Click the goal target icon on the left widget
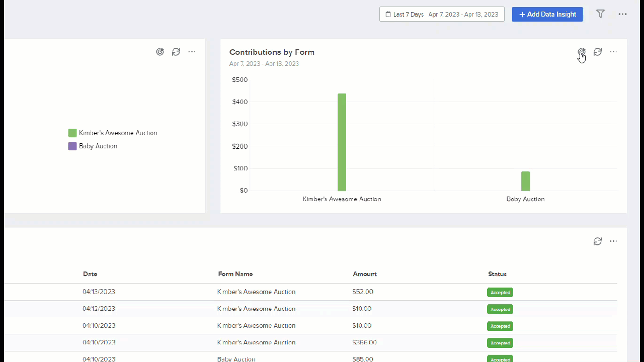This screenshot has height=362, width=644. [x=160, y=52]
